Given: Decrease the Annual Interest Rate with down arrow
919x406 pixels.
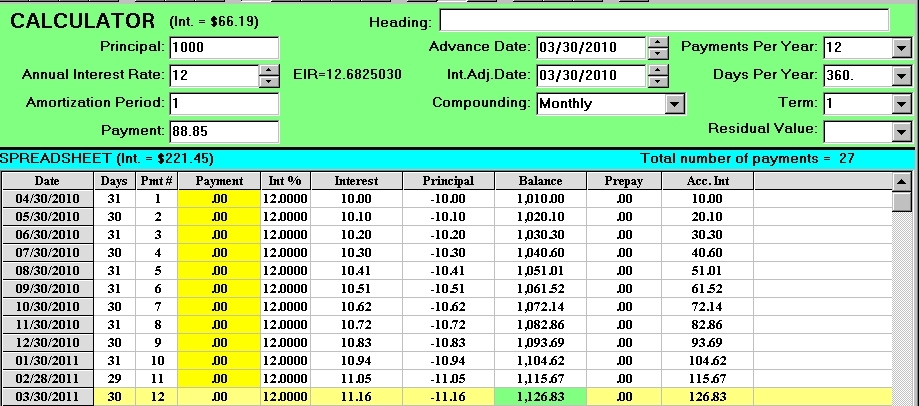Looking at the screenshot, I should (x=269, y=81).
